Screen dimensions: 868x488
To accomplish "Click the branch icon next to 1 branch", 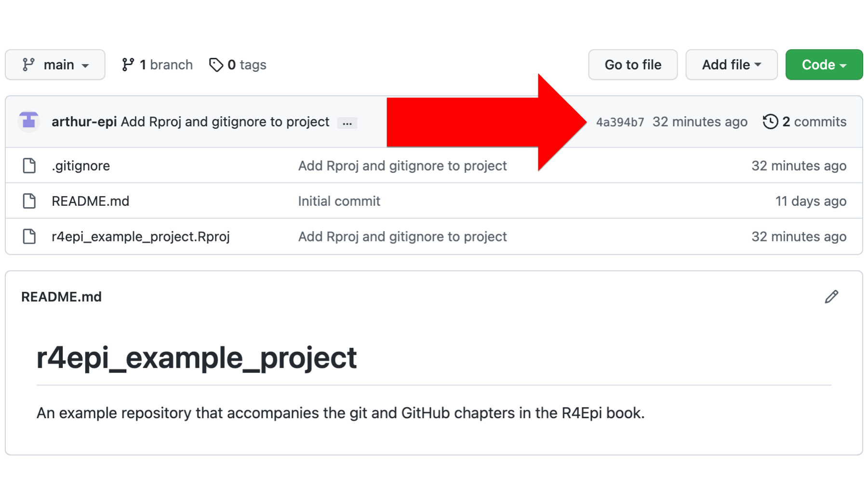I will tap(128, 65).
